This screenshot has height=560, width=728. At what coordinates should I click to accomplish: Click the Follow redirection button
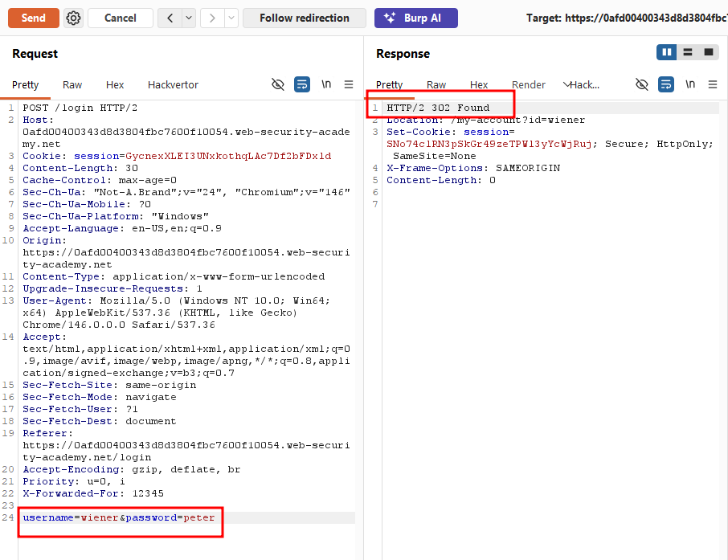[305, 18]
